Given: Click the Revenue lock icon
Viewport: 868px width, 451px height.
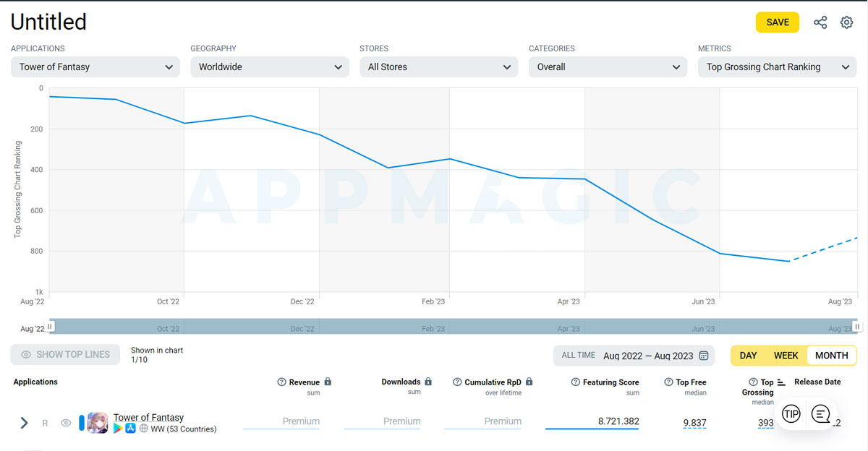Looking at the screenshot, I should (328, 382).
